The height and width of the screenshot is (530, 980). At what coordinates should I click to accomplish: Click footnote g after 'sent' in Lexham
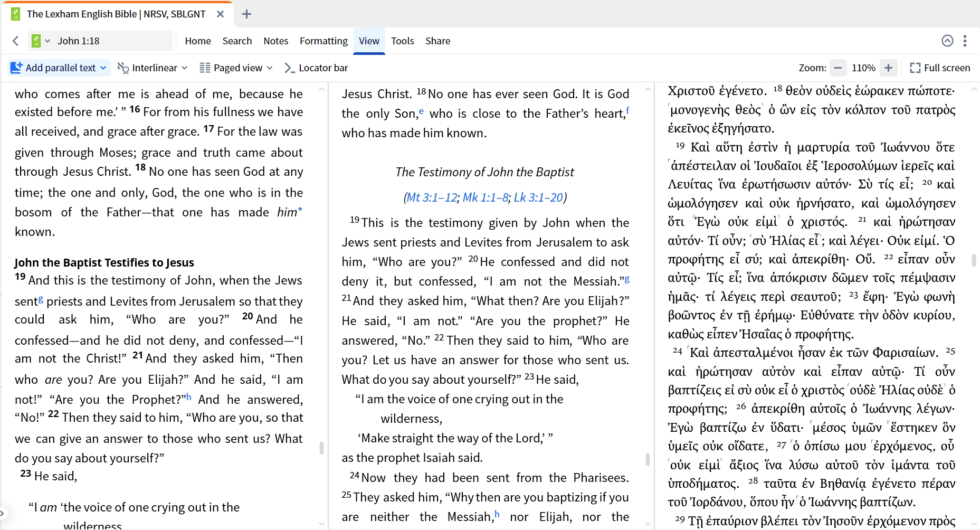click(41, 299)
